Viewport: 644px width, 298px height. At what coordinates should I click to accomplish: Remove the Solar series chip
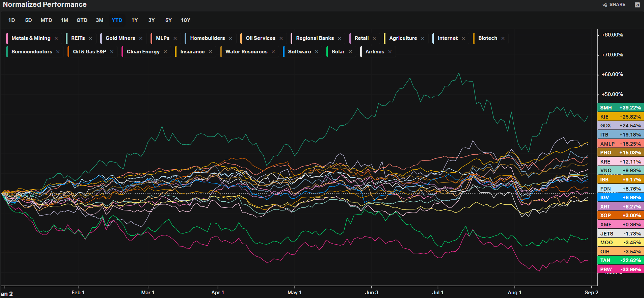pos(350,52)
